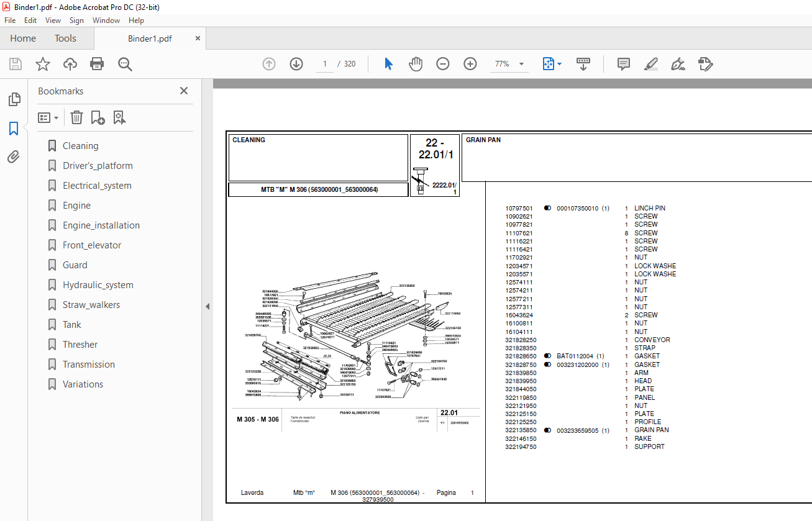Open the Thresher bookmark
Screen dimensions: 812x521
click(80, 345)
